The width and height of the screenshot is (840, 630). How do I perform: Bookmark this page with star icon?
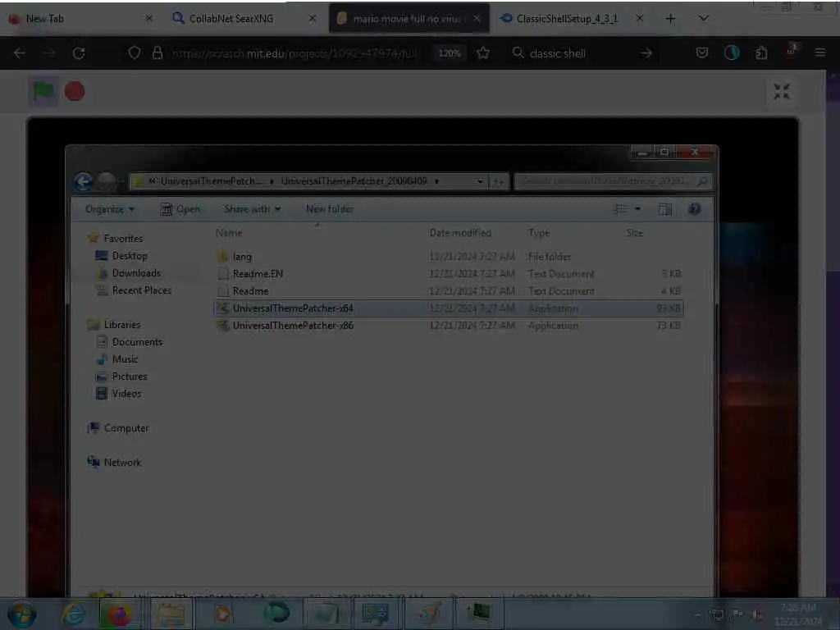(x=483, y=52)
